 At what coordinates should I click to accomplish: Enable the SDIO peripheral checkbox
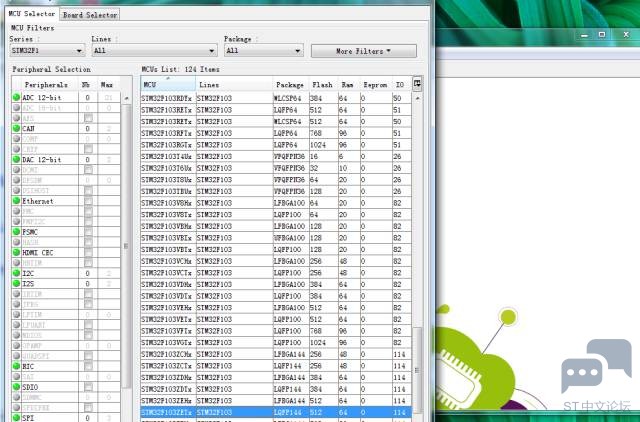click(88, 387)
